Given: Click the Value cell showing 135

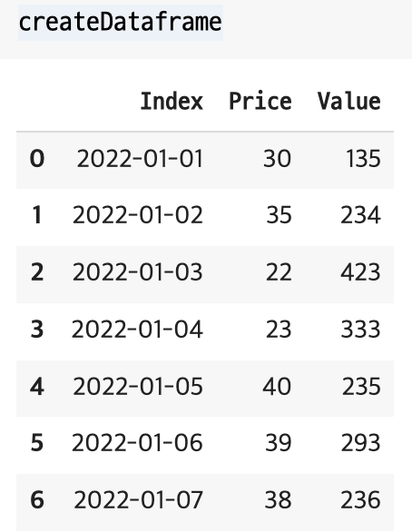Looking at the screenshot, I should tap(363, 159).
